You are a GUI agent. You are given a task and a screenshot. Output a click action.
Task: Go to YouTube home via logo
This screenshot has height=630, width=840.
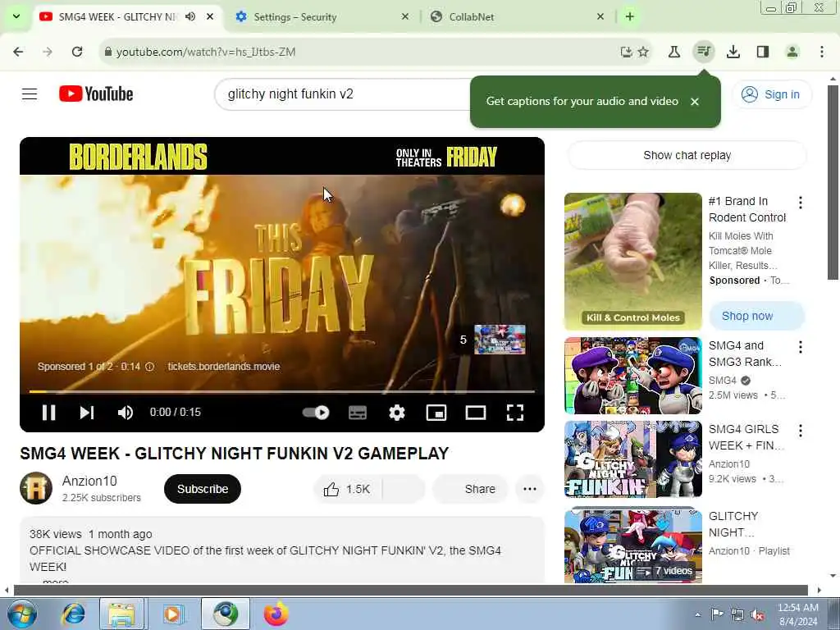coord(96,94)
